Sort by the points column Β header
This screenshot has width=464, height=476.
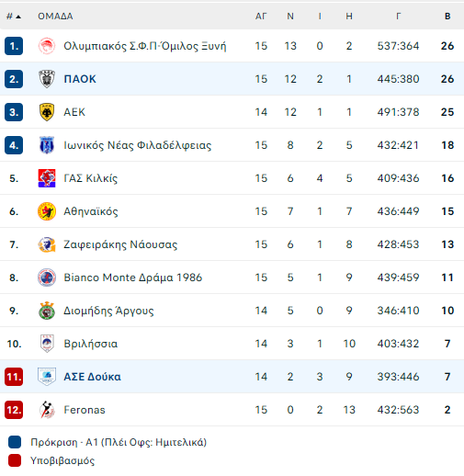(x=447, y=17)
